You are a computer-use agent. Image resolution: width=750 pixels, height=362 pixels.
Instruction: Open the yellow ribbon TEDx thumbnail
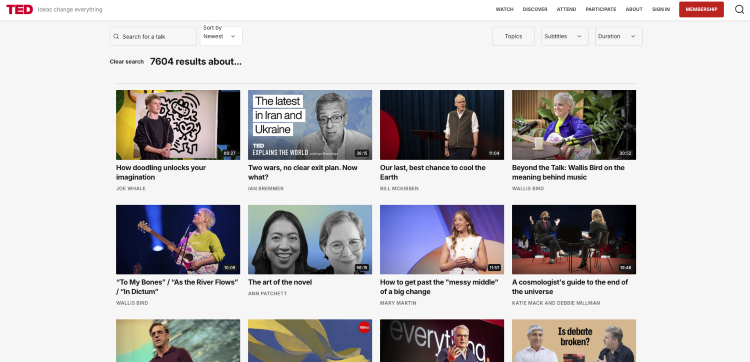[x=310, y=340]
